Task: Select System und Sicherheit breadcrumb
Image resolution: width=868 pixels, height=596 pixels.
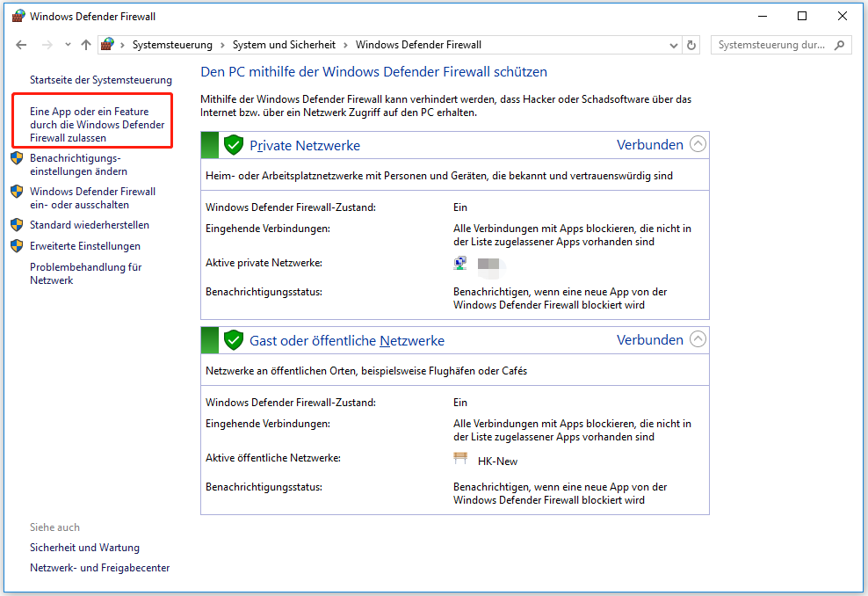Action: [284, 45]
